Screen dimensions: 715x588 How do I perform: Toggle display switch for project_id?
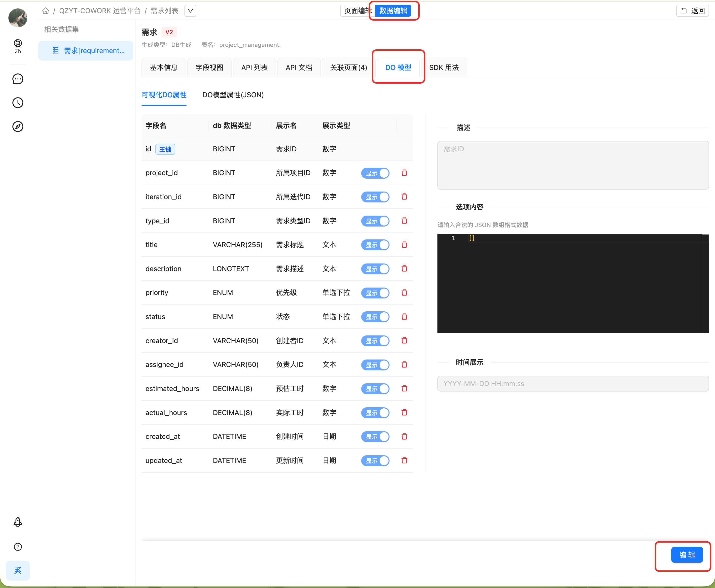point(375,173)
